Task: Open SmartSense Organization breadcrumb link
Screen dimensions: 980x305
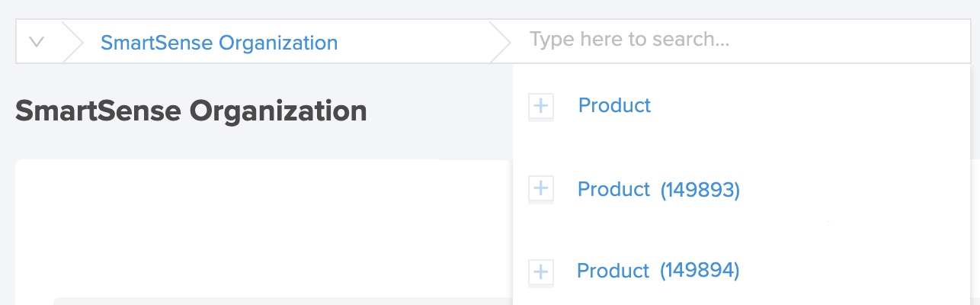Action: 219,43
